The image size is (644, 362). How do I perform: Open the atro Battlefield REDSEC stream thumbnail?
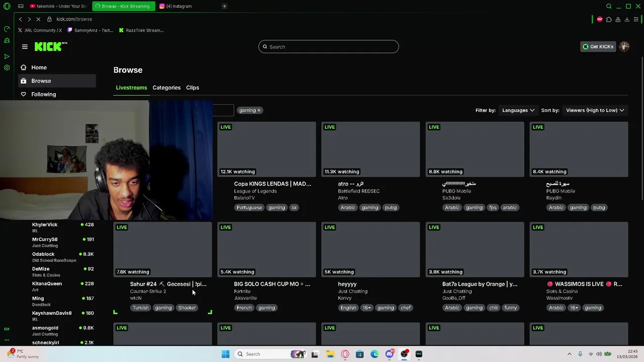tap(370, 149)
